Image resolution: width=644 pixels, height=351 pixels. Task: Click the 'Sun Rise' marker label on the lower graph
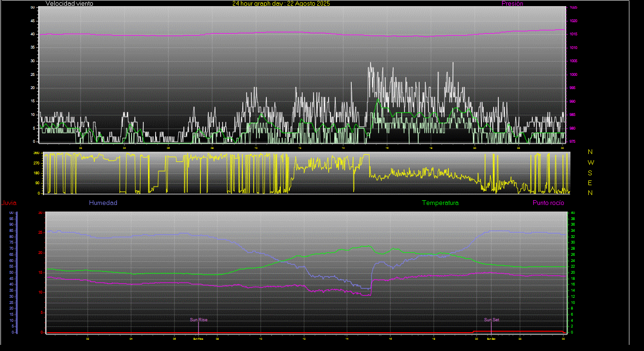tap(198, 320)
